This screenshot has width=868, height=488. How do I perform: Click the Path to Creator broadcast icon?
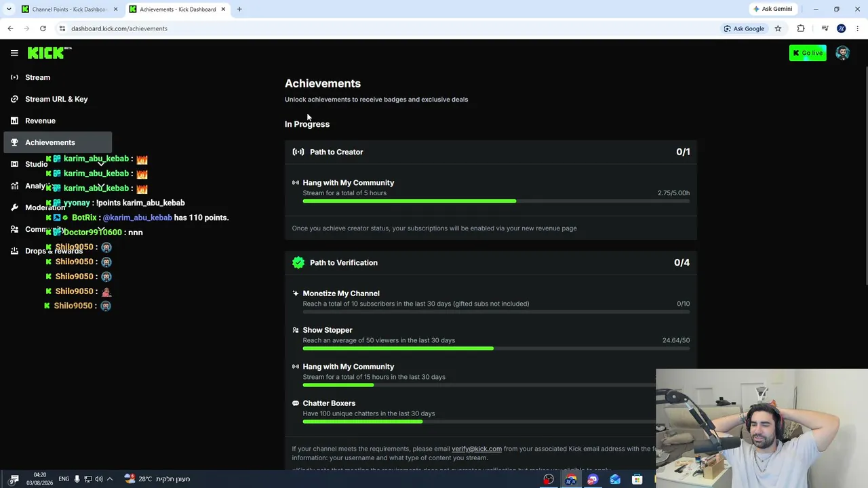click(x=298, y=152)
